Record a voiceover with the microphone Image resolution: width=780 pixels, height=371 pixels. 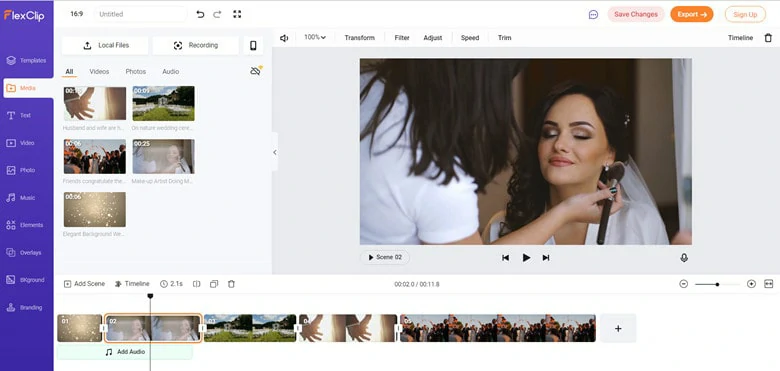click(x=684, y=258)
